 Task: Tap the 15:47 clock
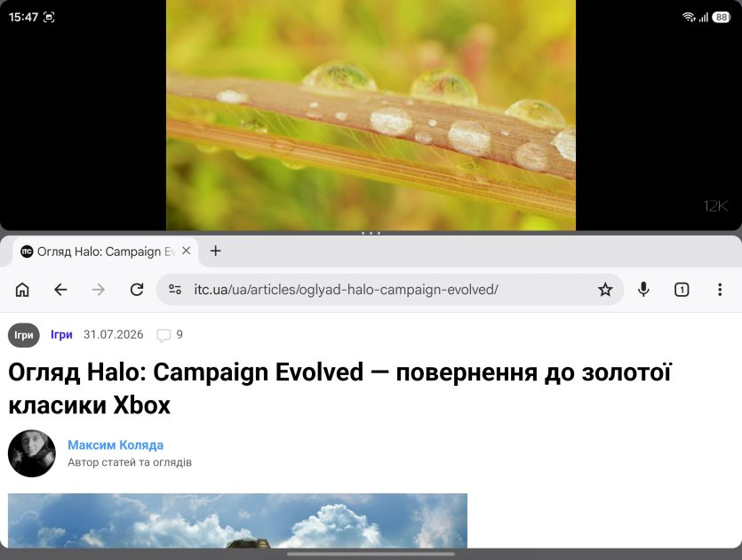(x=23, y=17)
